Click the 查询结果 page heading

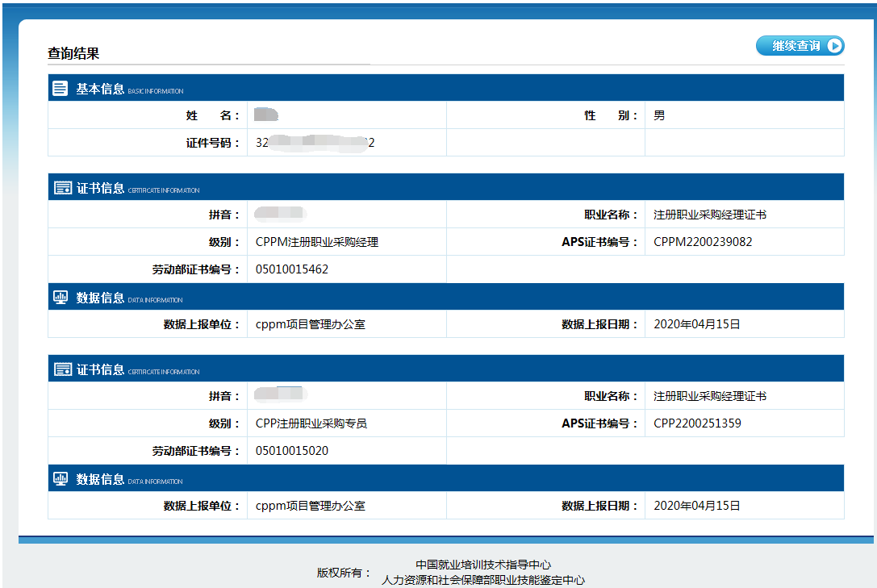73,54
